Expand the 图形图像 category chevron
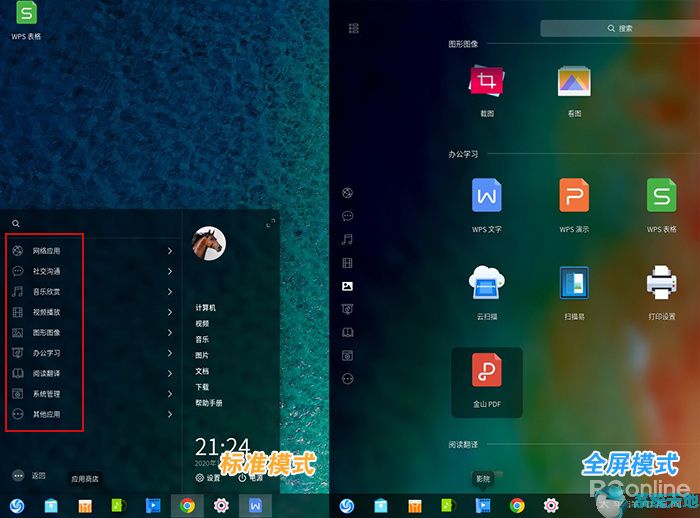 (170, 333)
